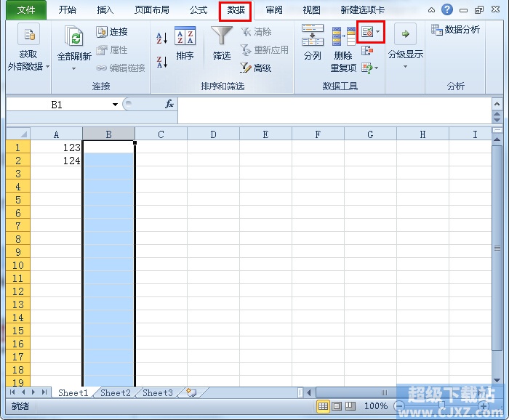Screen dimensions: 509x420
Task: Open the Sort (排序) dialog icon
Action: point(185,36)
